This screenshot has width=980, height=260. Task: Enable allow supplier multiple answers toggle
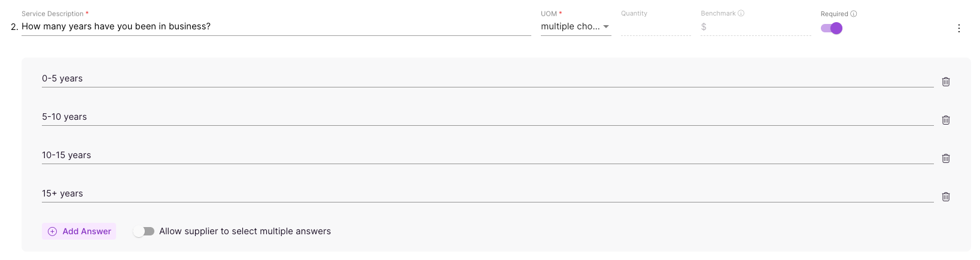pos(144,231)
